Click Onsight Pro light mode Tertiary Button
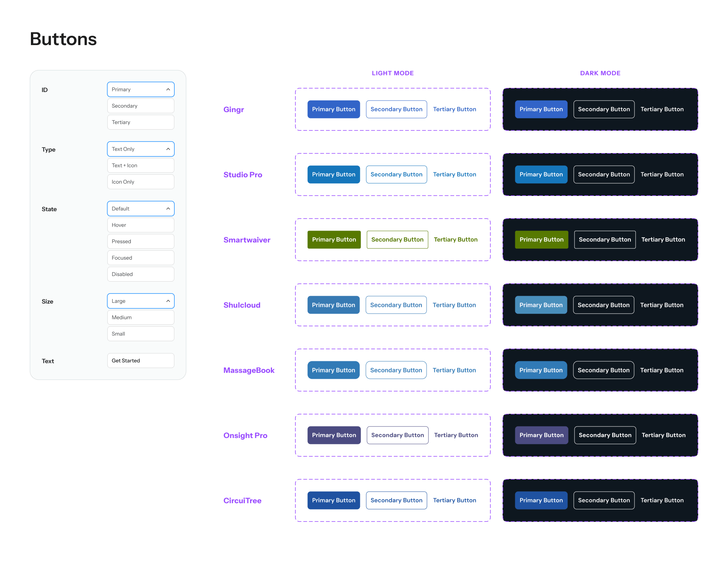Viewport: 728px width, 587px height. pyautogui.click(x=456, y=435)
